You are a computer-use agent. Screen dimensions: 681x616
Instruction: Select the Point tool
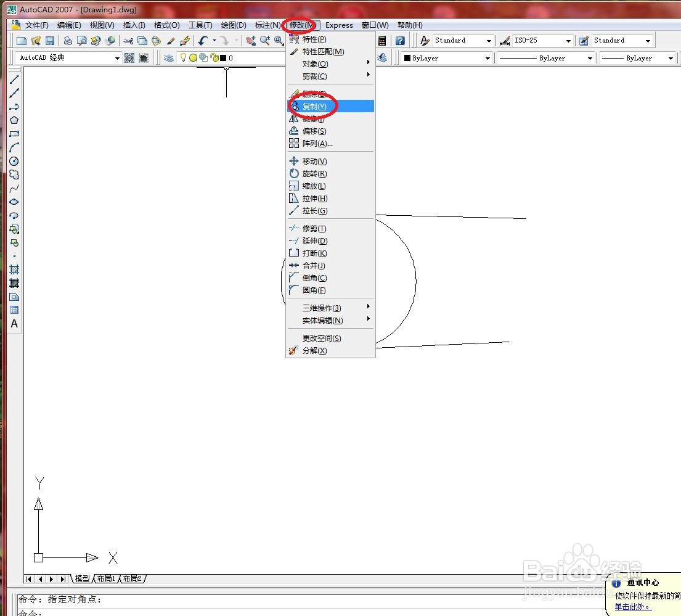coord(14,257)
